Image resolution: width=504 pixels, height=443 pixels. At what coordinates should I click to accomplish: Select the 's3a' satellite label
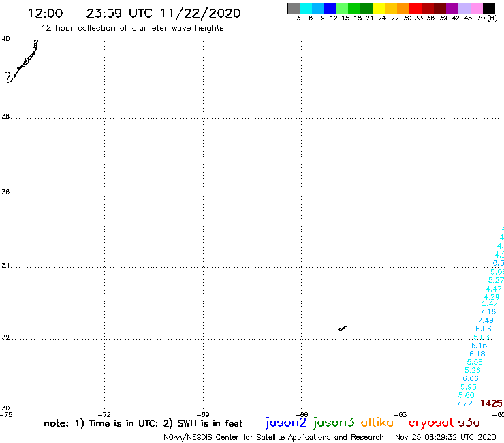pyautogui.click(x=469, y=423)
